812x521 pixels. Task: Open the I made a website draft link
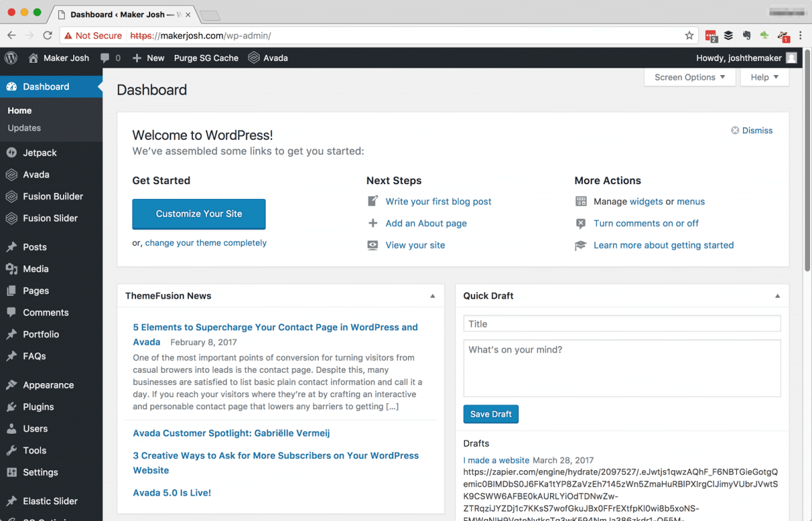(496, 460)
